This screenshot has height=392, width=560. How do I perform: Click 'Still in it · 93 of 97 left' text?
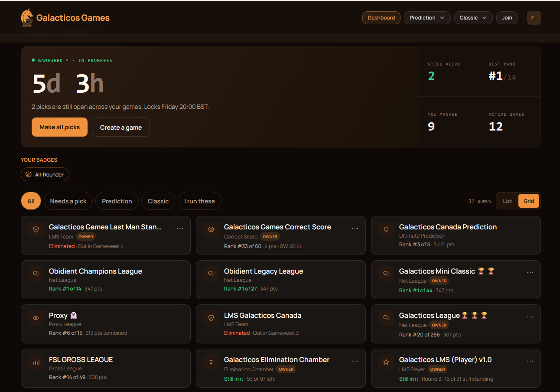pyautogui.click(x=249, y=379)
